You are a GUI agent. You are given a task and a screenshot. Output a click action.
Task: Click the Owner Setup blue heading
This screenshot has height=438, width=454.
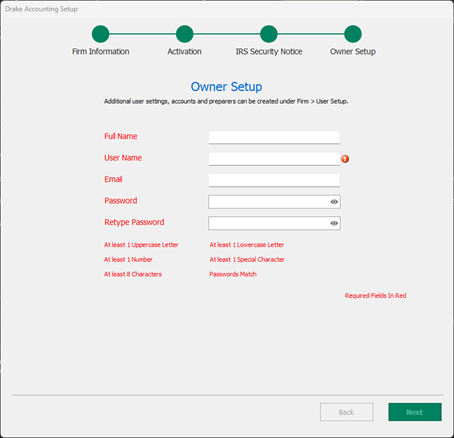click(x=226, y=87)
